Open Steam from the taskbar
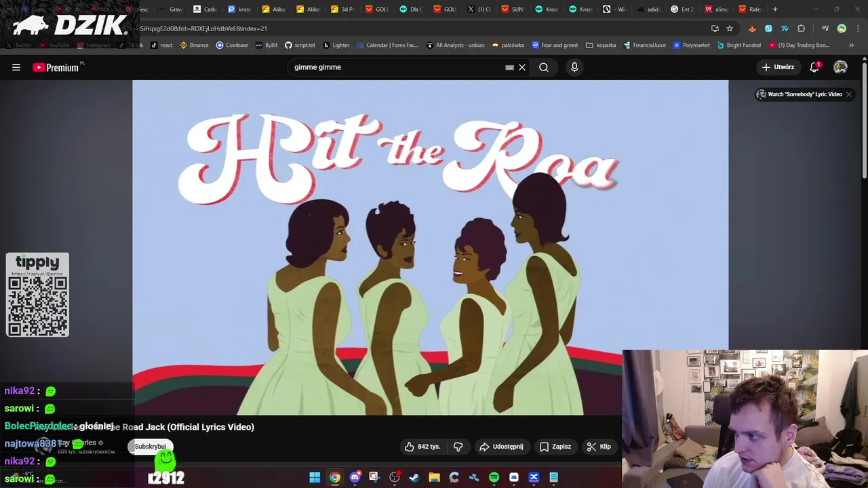 (414, 477)
